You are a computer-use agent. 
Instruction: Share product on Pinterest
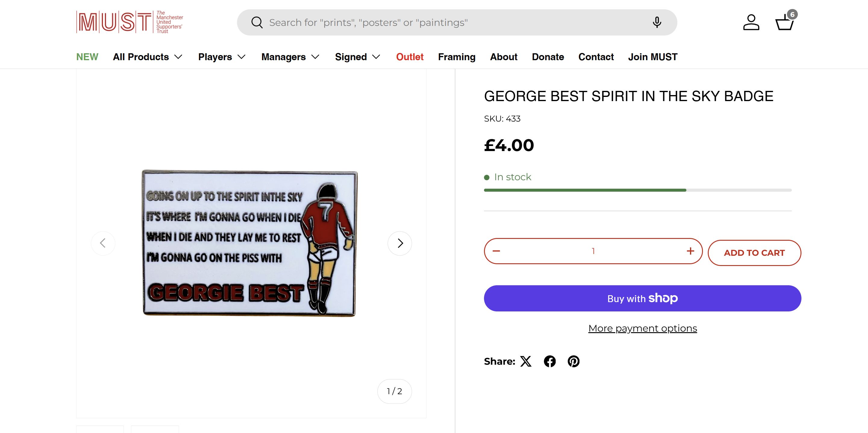[573, 361]
